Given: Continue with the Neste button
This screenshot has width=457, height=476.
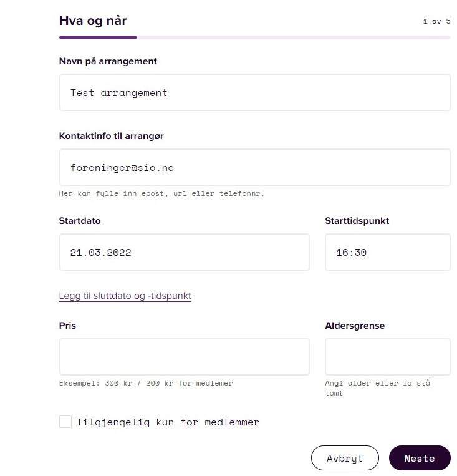Looking at the screenshot, I should tap(420, 458).
